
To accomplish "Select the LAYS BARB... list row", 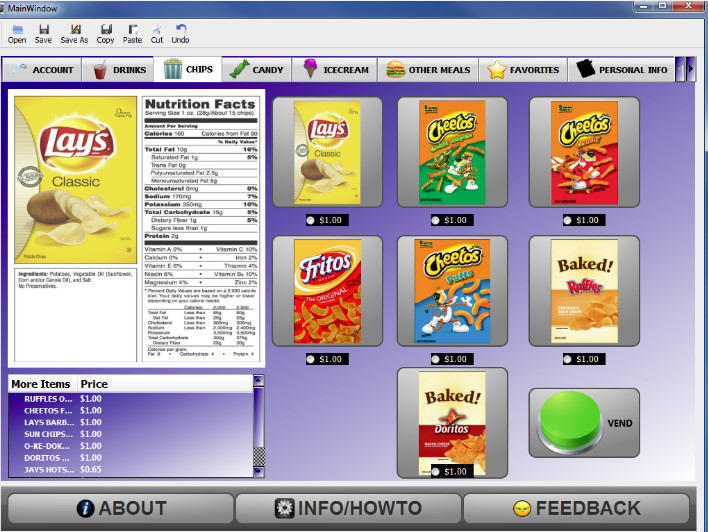I will (131, 422).
